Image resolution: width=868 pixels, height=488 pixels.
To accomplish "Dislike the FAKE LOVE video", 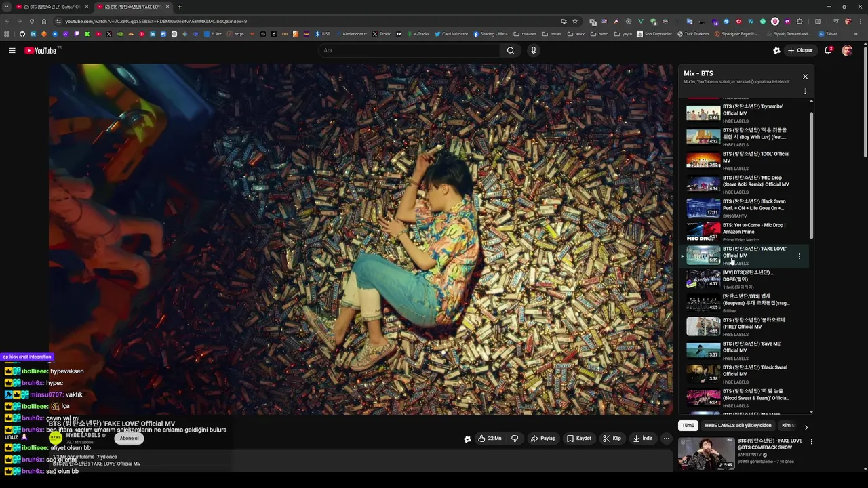I will click(515, 439).
